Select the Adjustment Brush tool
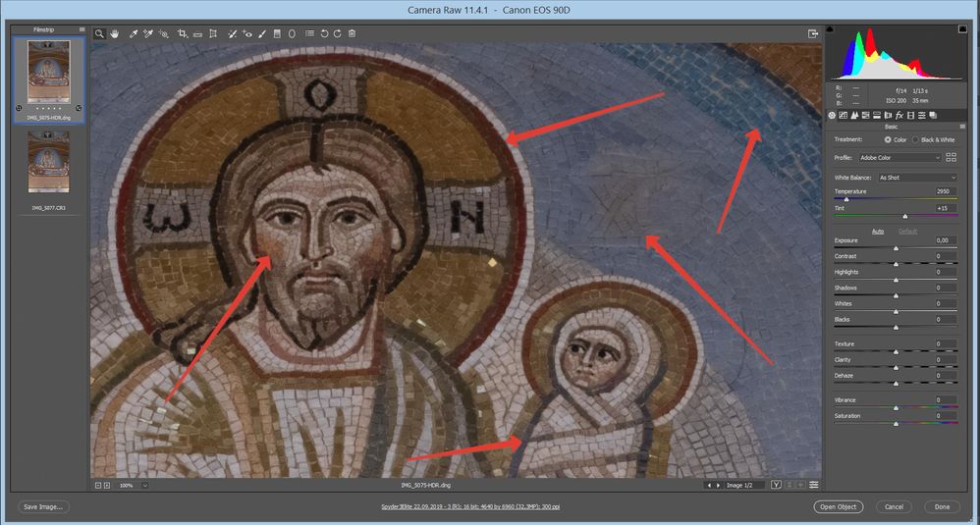The height and width of the screenshot is (525, 980). tap(262, 33)
